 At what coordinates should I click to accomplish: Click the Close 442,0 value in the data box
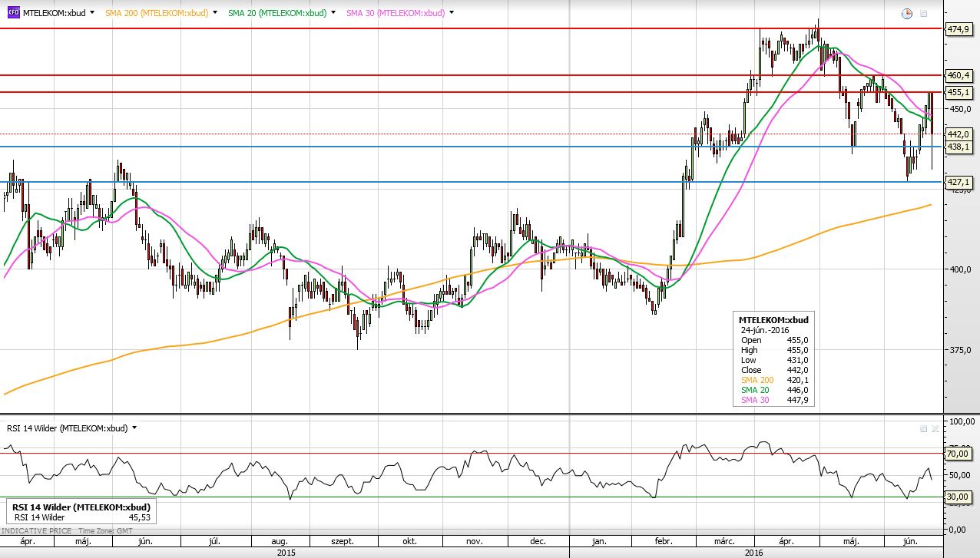[800, 370]
